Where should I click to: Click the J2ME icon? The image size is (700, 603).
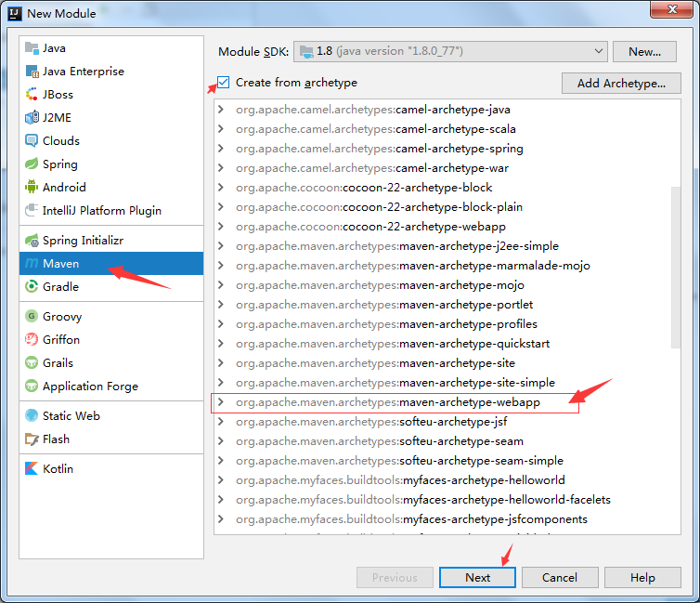tap(32, 117)
